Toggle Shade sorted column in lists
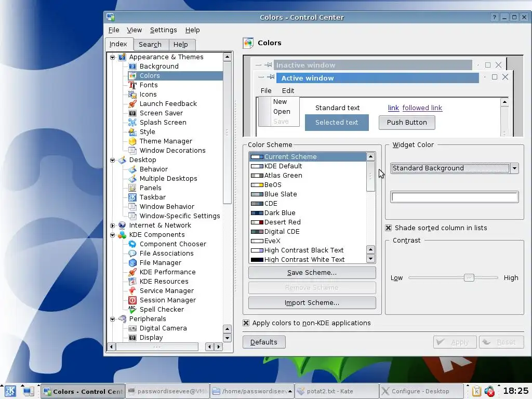This screenshot has height=399, width=532. pyautogui.click(x=389, y=228)
